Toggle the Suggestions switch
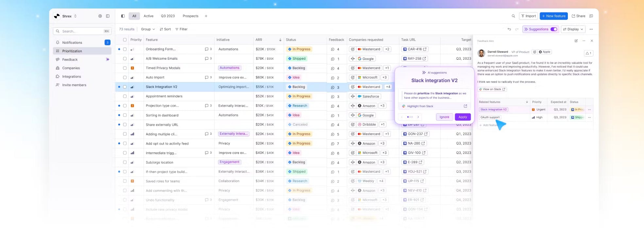This screenshot has height=246, width=644. (553, 29)
